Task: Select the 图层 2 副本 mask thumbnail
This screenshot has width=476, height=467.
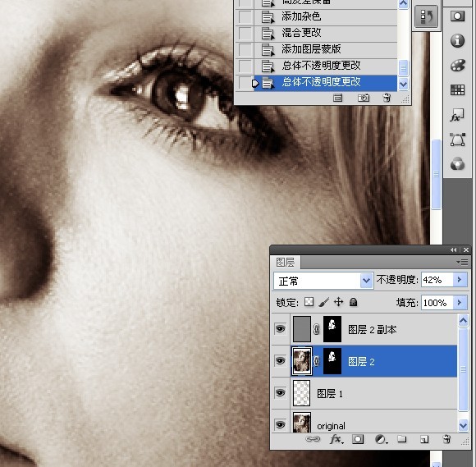Action: pos(332,329)
